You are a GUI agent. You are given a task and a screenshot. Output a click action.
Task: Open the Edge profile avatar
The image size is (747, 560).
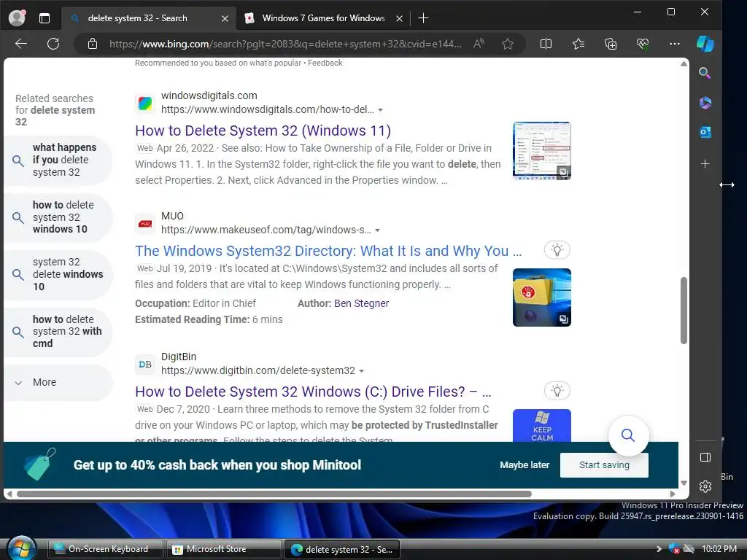coord(18,18)
